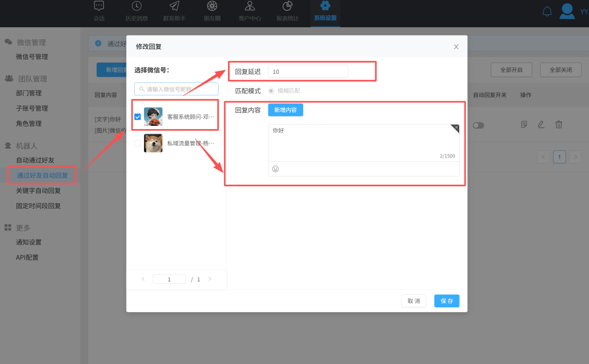
Task: Click the 新增内容 button
Action: point(285,110)
